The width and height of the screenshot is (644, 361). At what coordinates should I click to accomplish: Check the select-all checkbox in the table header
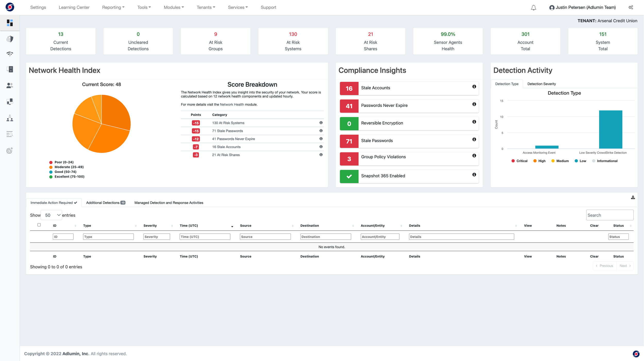39,225
